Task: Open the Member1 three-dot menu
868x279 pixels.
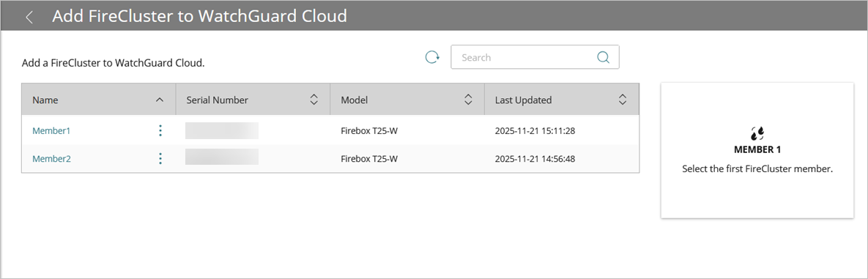Action: (x=160, y=130)
